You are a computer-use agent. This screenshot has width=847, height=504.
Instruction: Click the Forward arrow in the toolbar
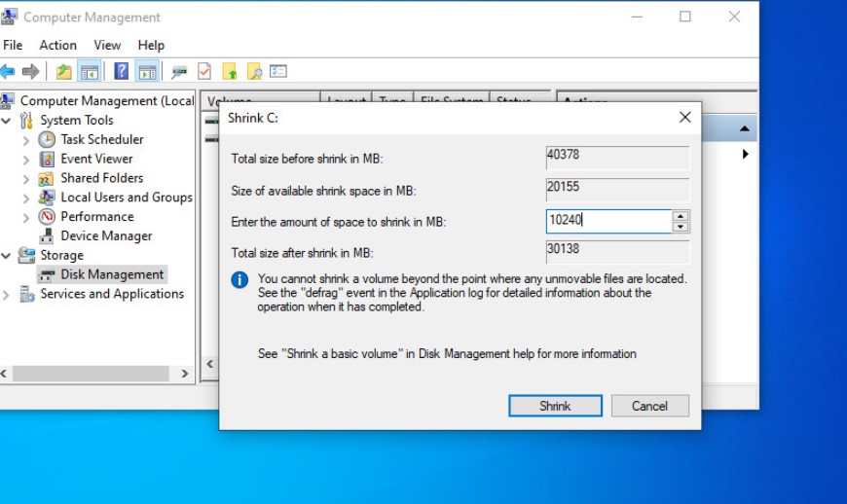point(30,71)
